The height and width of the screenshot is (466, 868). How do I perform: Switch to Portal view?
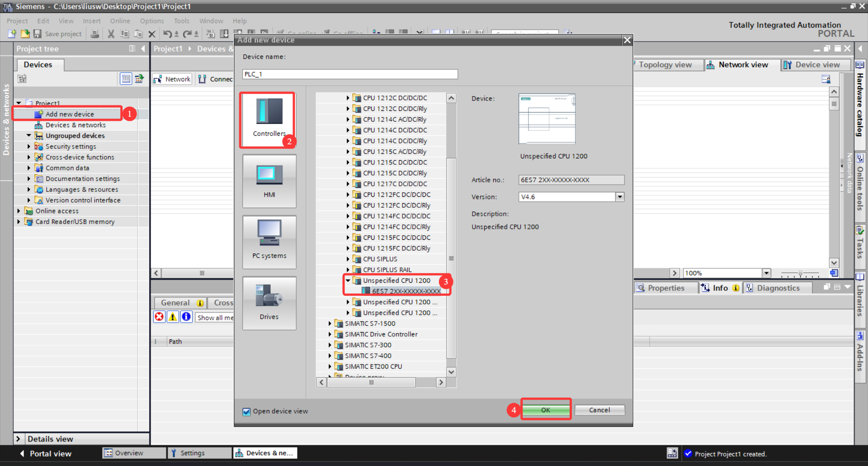point(46,453)
